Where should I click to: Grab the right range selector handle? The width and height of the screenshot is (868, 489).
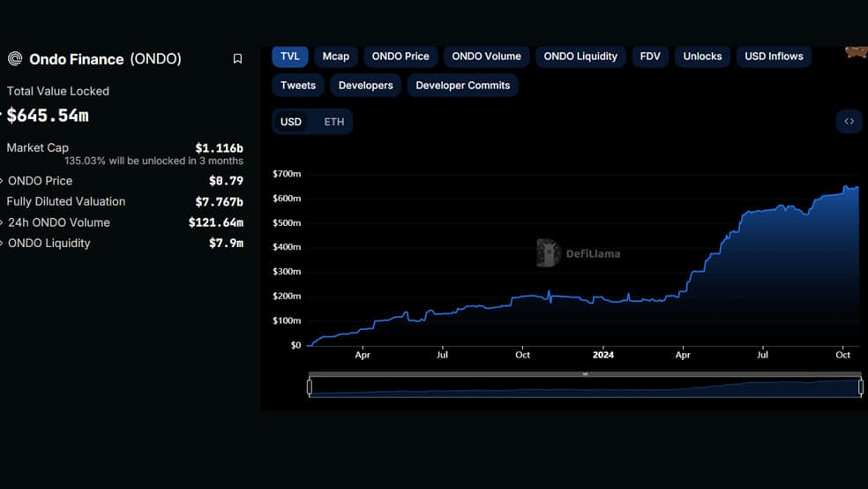coord(861,387)
